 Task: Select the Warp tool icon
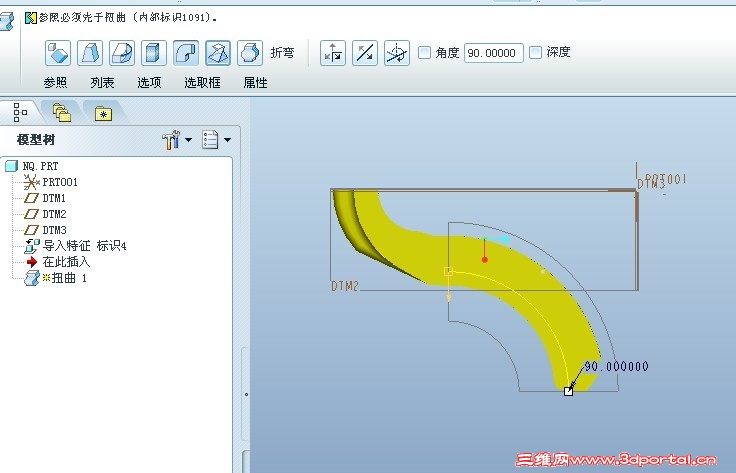90,53
